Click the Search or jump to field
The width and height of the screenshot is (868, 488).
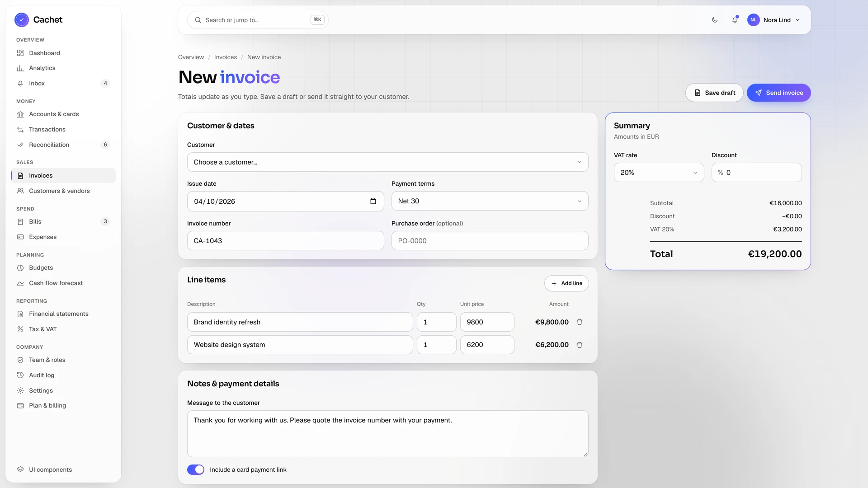tap(258, 20)
